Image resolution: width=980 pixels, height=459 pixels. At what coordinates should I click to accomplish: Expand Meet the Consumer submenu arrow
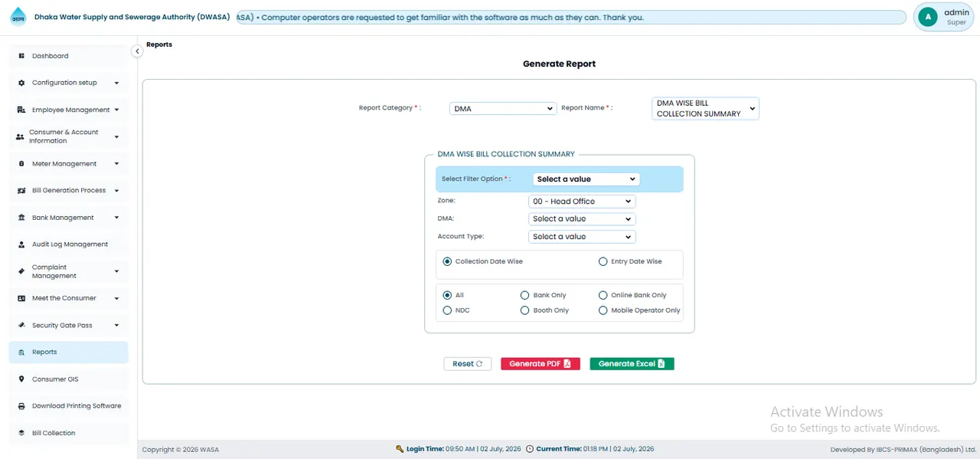116,298
